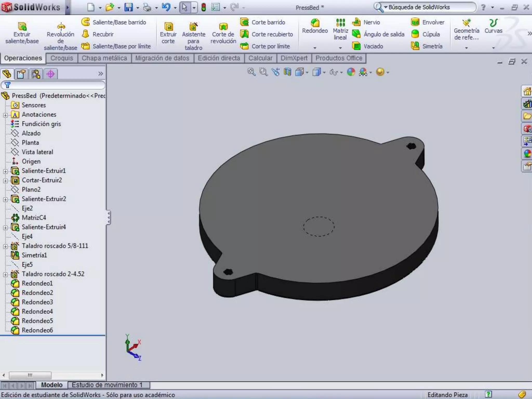
Task: Open Asistente para taladro tool
Action: point(193,35)
